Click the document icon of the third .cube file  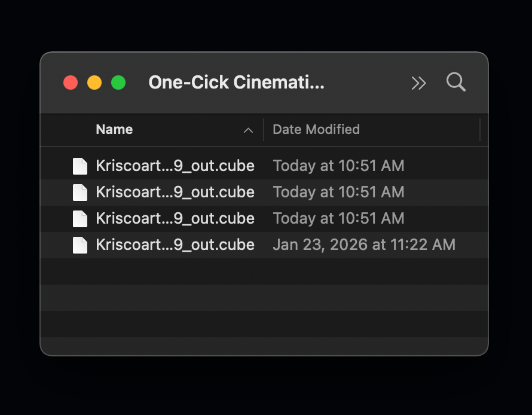[x=80, y=218]
